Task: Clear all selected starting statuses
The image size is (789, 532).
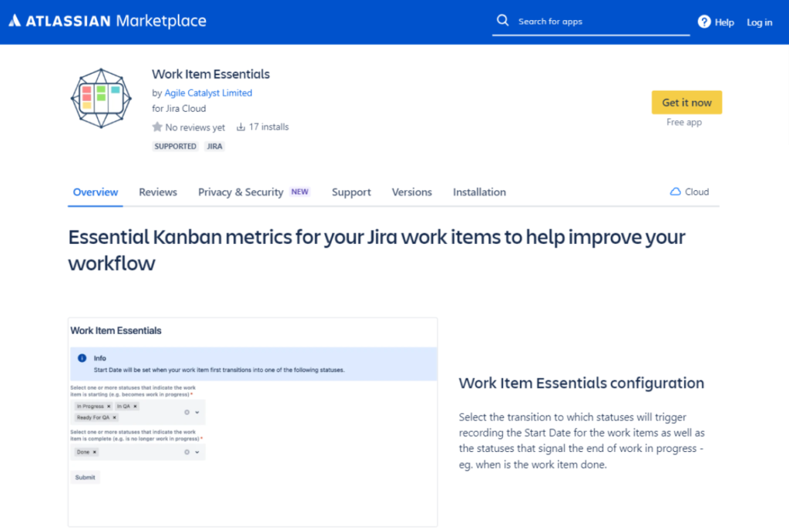Action: (x=186, y=413)
